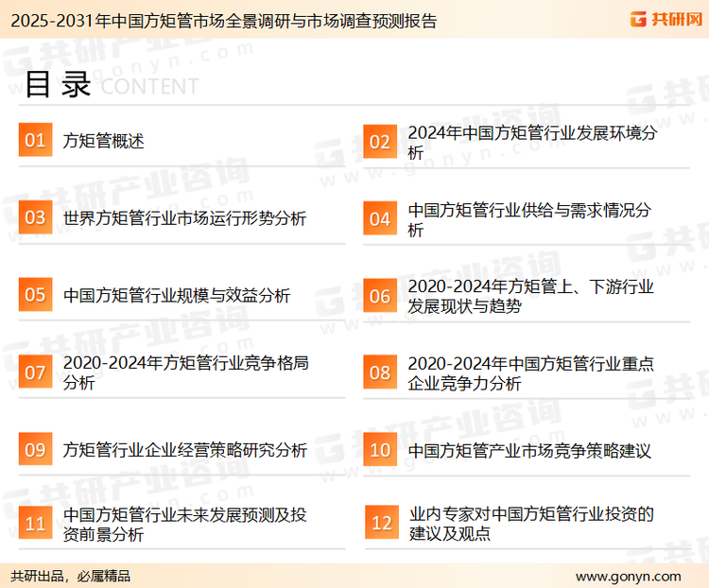This screenshot has height=588, width=709.
Task: Select 中国方矩管产业市场竞争策略建议 chapter
Action: point(529,450)
